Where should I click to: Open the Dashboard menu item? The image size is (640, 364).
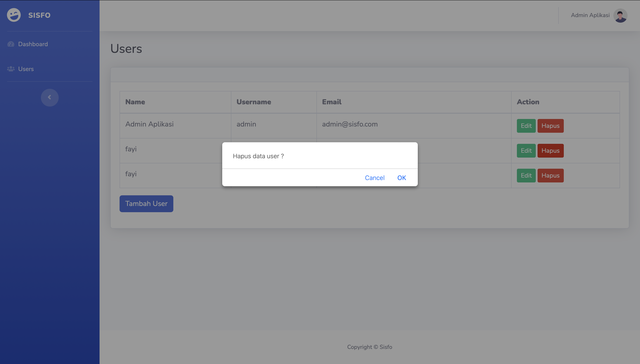[x=33, y=44]
